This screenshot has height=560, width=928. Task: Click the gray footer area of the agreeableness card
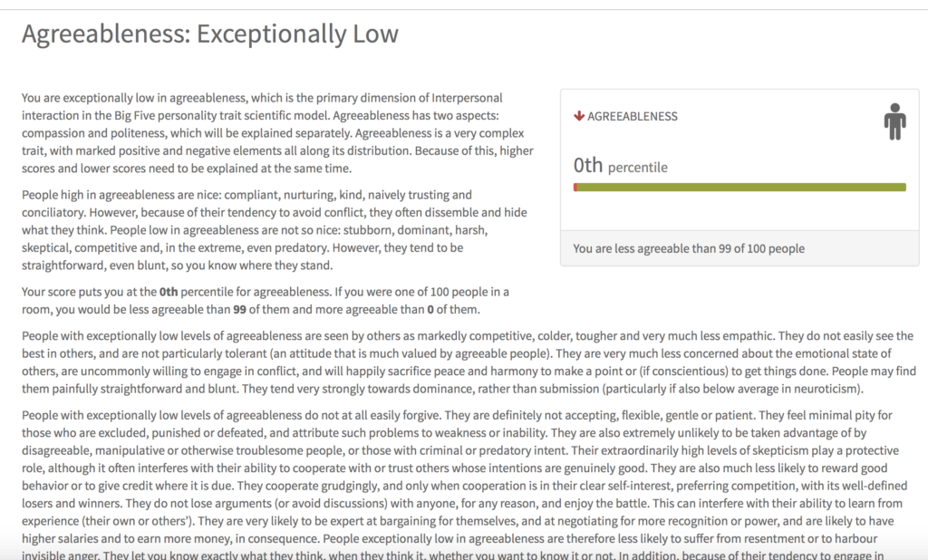pos(739,248)
